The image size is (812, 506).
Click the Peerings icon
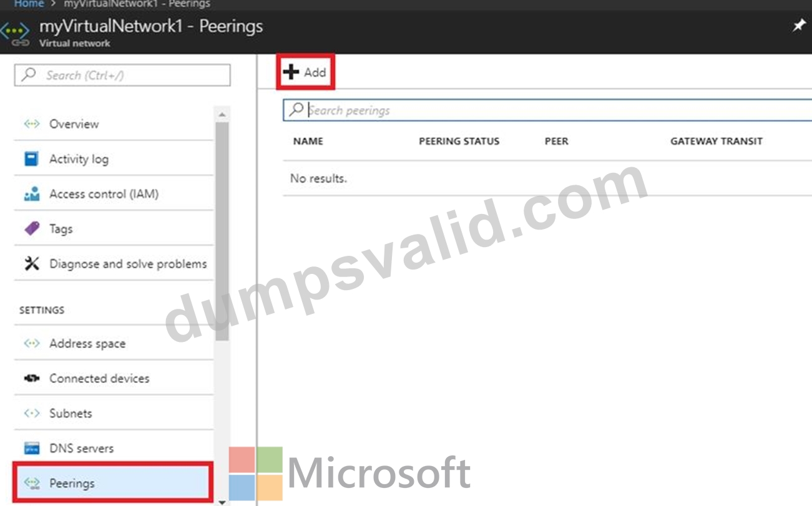pos(31,483)
